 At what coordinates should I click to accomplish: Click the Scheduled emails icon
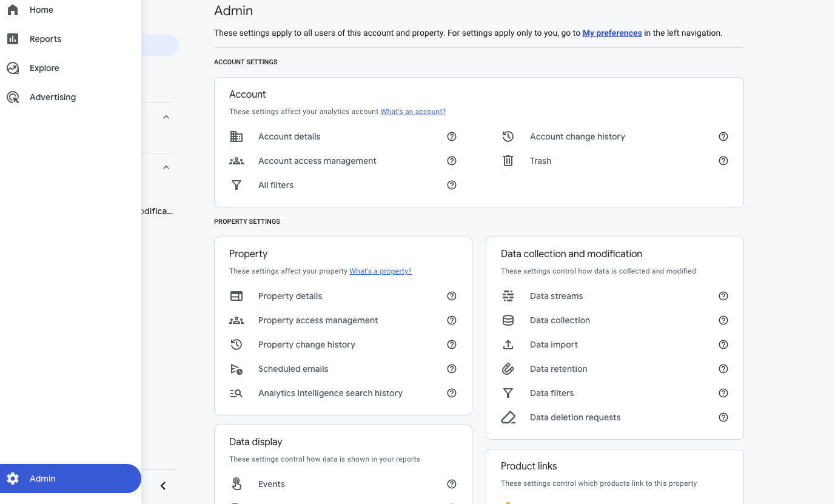pyautogui.click(x=236, y=369)
